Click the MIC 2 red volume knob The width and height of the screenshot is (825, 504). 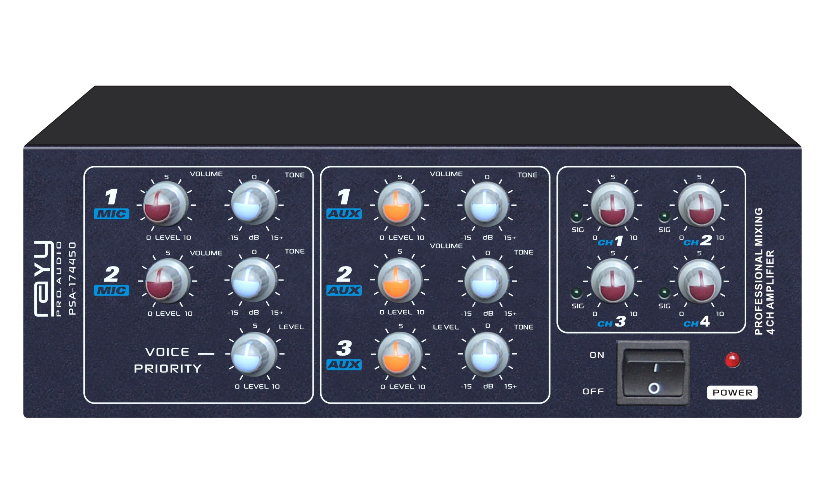coord(167,281)
